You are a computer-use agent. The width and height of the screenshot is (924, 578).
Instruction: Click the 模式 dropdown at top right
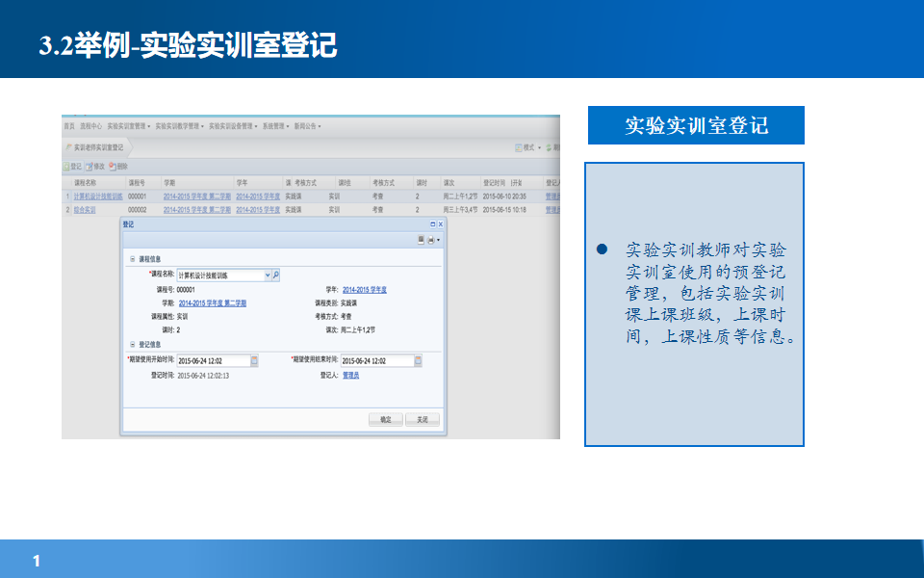tap(530, 146)
